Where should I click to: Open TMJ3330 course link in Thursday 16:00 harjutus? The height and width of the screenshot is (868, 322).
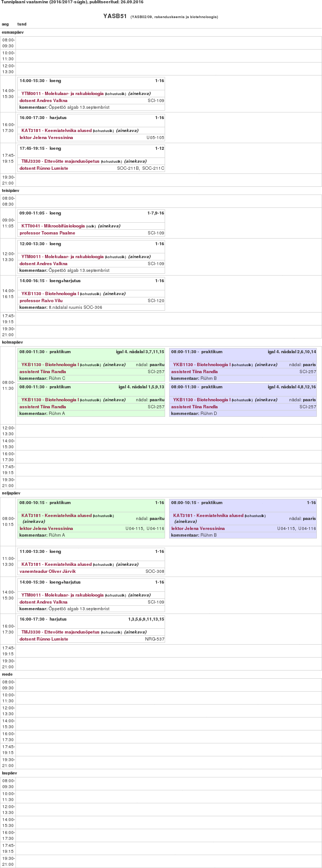click(60, 632)
